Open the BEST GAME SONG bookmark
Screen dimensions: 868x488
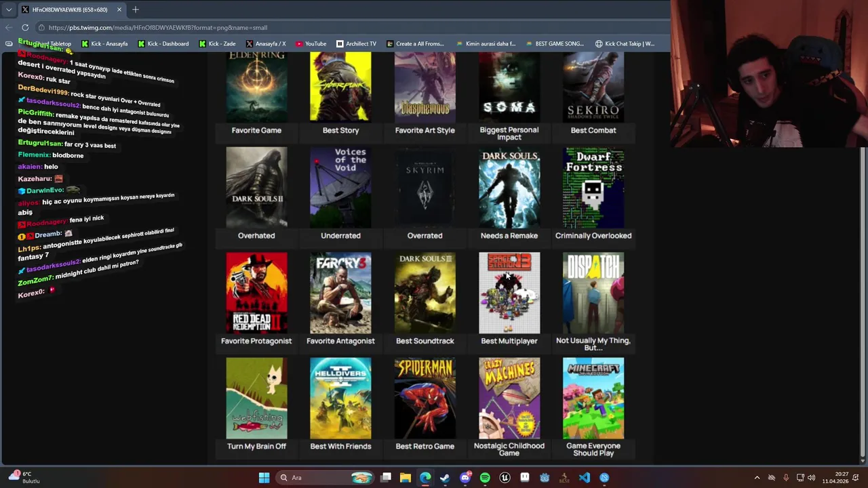[554, 43]
